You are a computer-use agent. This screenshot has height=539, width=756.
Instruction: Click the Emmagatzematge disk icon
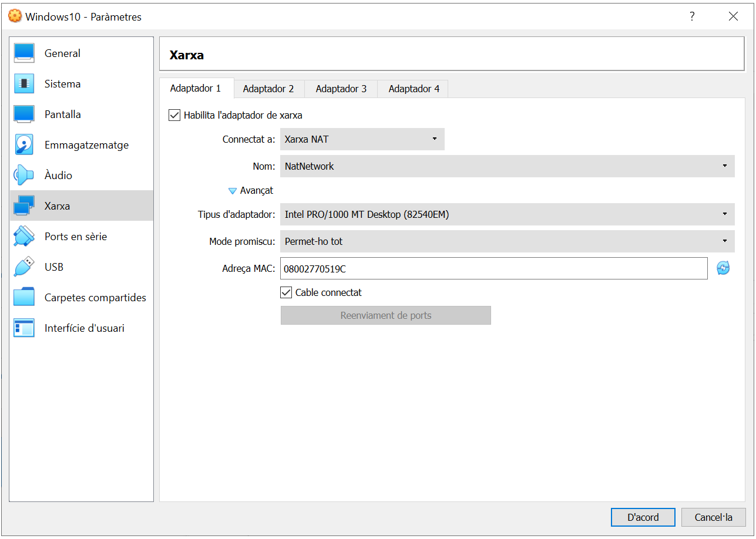pos(24,145)
